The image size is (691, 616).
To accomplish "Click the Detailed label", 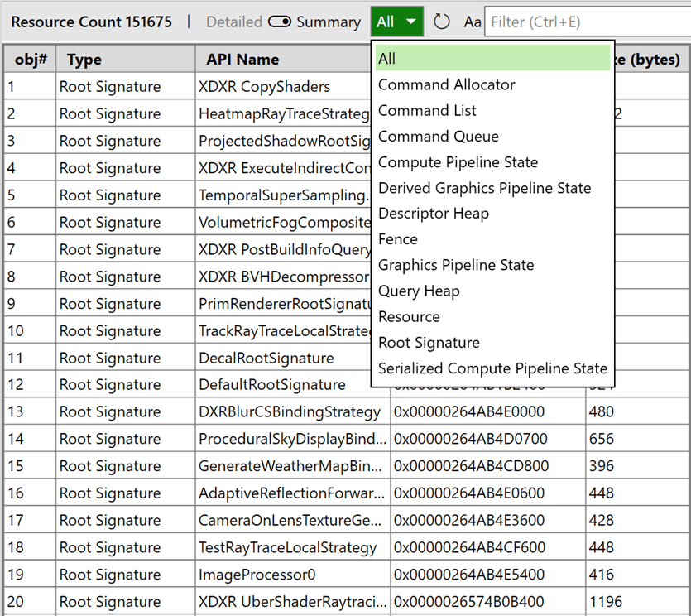I will pyautogui.click(x=234, y=22).
